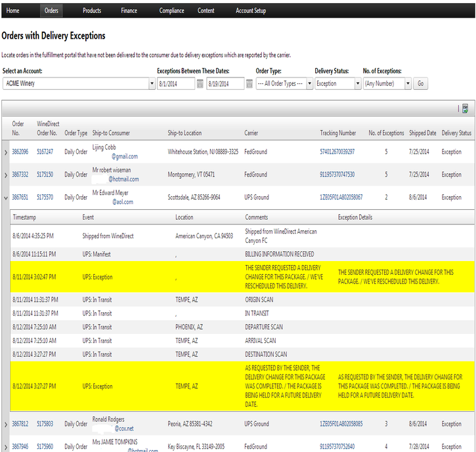Click Lijing Cobb's gmail.com email link

tap(125, 157)
